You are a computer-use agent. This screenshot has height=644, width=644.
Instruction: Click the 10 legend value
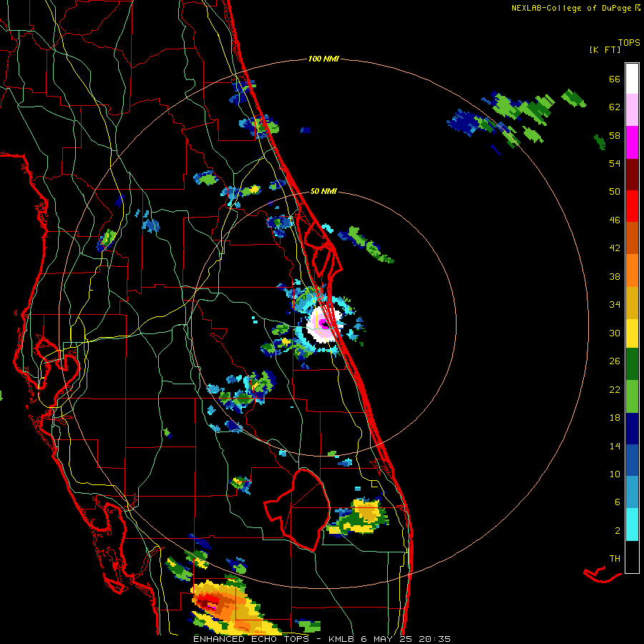615,474
